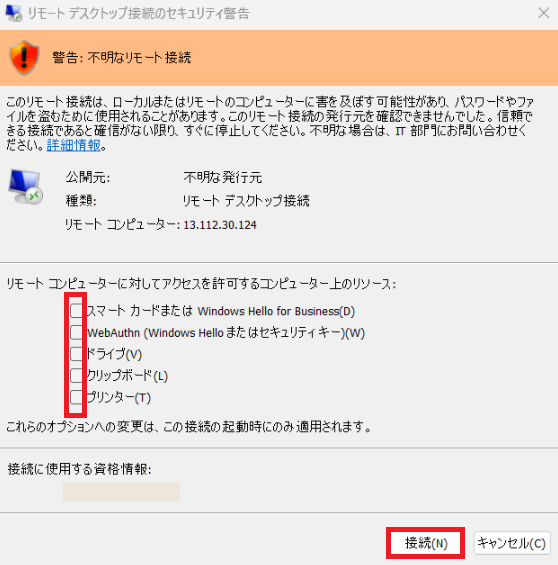Click the title text リモート デスクトップ接続のセキュリティ警告

(x=138, y=13)
